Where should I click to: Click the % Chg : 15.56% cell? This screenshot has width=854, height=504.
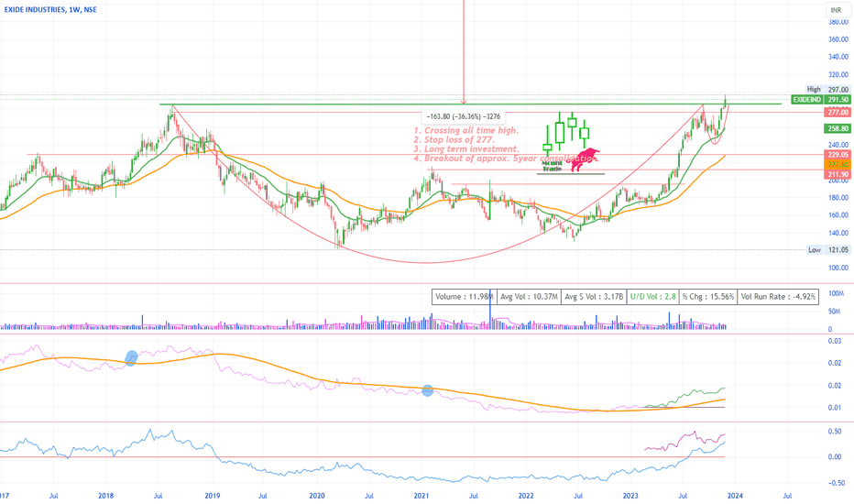708,297
